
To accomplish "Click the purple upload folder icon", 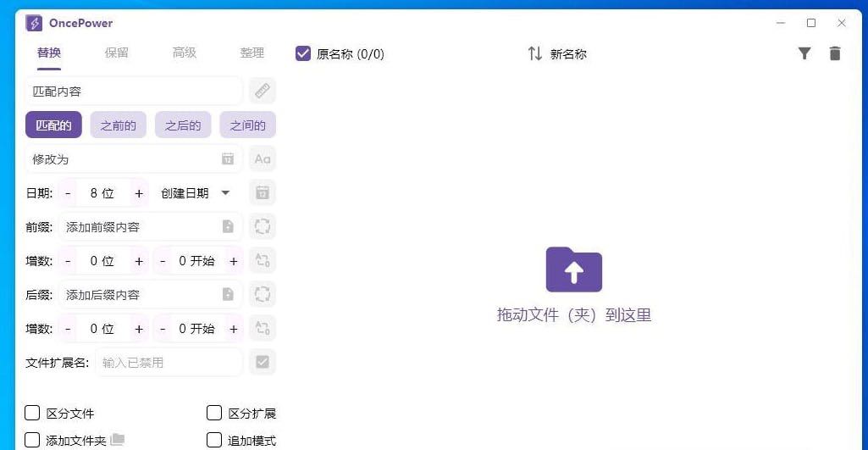I will click(573, 269).
